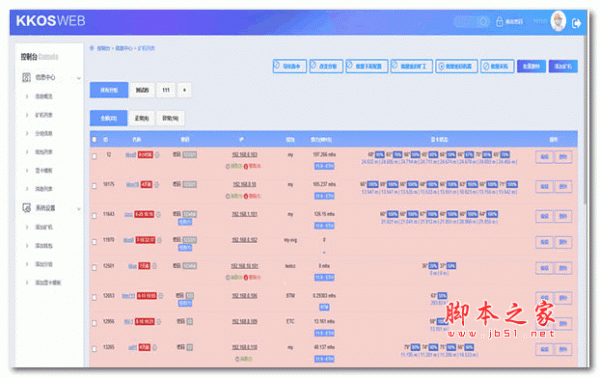
Task: Open the IP link 192.168.0.109
Action: click(x=244, y=321)
